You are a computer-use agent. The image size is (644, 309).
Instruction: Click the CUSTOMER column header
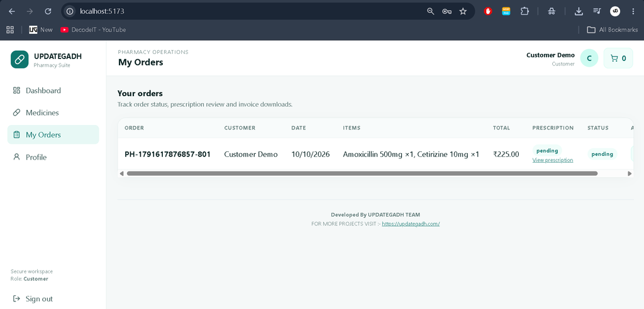click(240, 128)
